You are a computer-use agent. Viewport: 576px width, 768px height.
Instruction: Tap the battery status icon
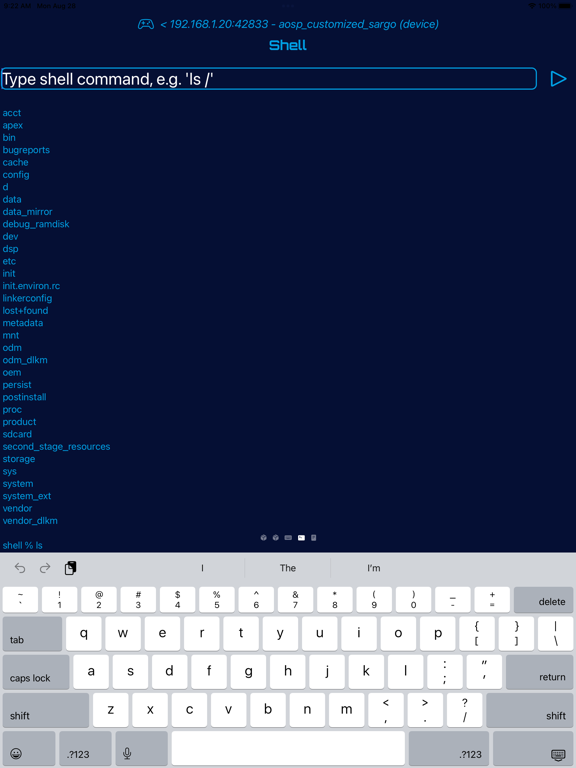(x=565, y=6)
